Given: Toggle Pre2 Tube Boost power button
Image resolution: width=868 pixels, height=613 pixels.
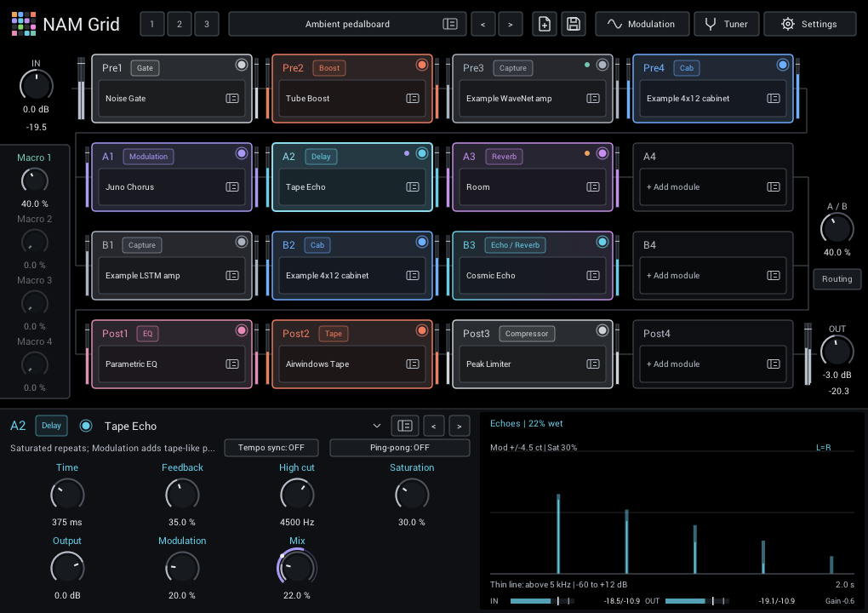Looking at the screenshot, I should pos(422,65).
